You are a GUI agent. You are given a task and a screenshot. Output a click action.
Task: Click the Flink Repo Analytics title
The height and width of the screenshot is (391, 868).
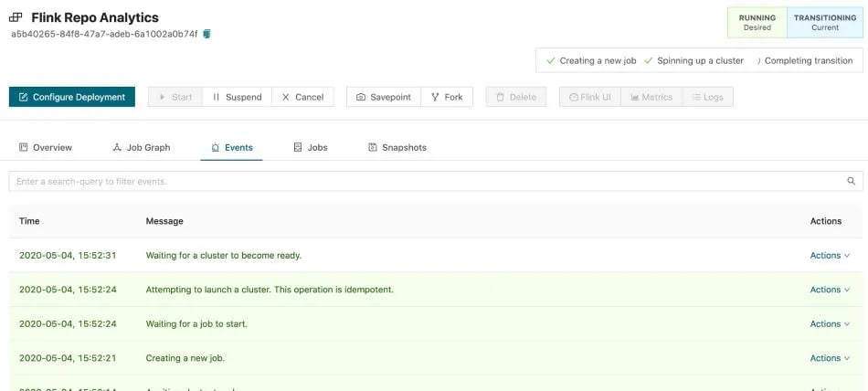click(x=95, y=17)
